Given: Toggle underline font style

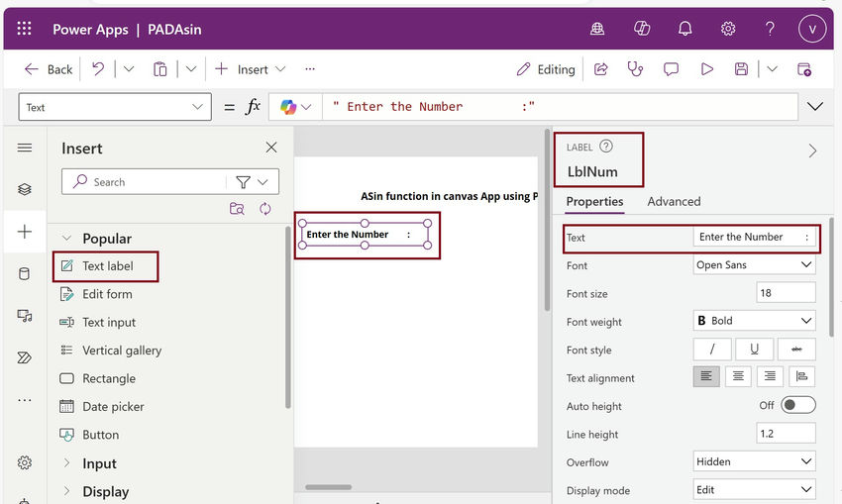Looking at the screenshot, I should pos(754,350).
